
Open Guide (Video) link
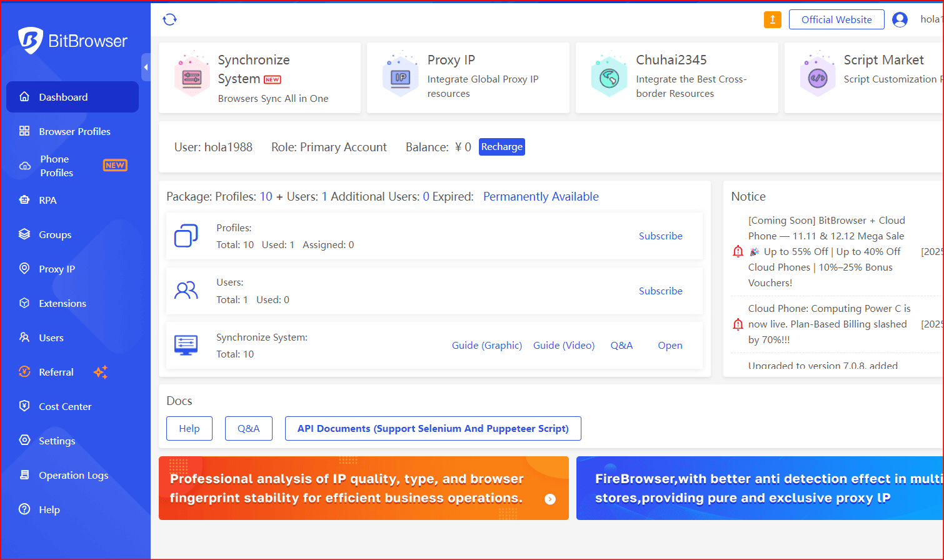pos(563,345)
